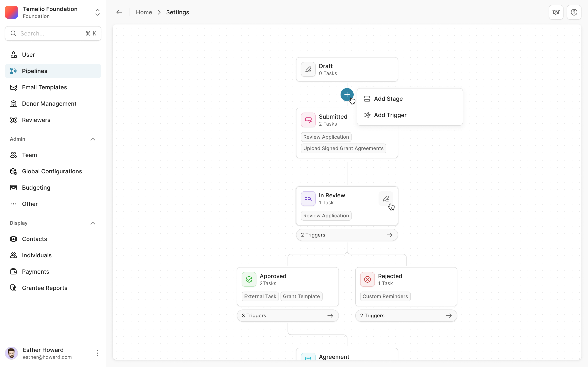Click the edit pencil on In Review stage
The image size is (588, 367).
coord(386,199)
